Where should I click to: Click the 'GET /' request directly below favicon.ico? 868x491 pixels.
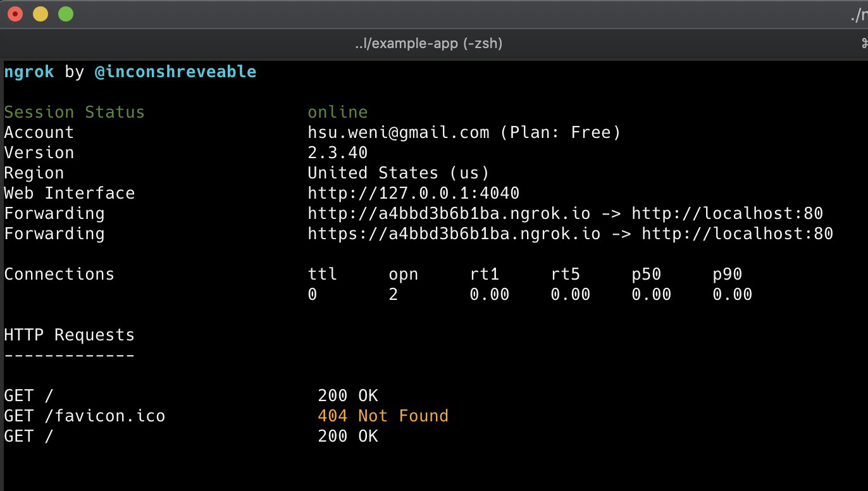pos(29,436)
